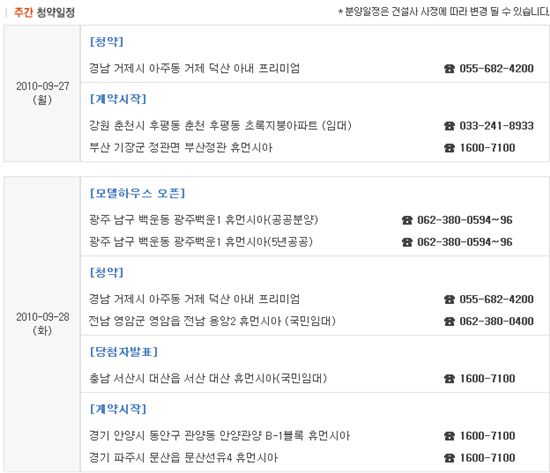Viewport: 550px width, 473px height.
Task: Open 경남 거제시 아주동 거제 덕산 아내 프리미엄 under 2010-09-27
Action: click(195, 68)
